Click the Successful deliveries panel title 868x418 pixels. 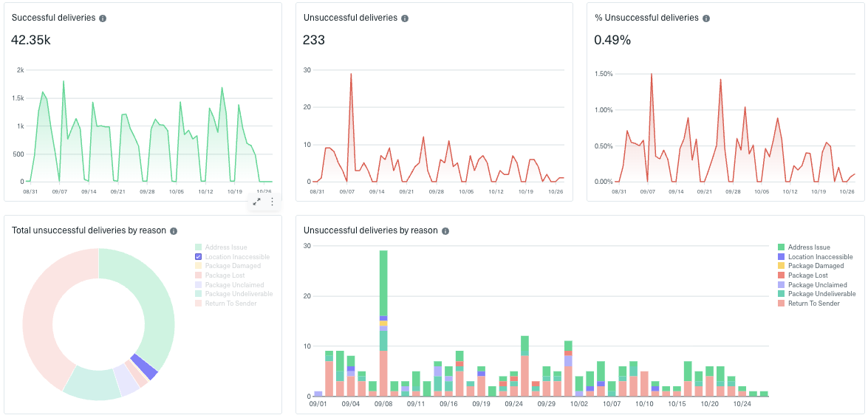pos(54,18)
